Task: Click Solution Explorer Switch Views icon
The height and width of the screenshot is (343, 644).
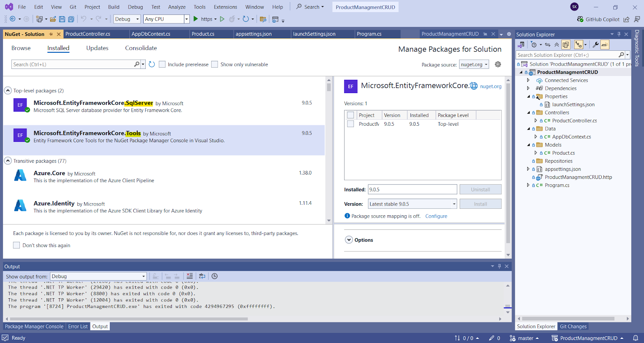Action: point(521,45)
